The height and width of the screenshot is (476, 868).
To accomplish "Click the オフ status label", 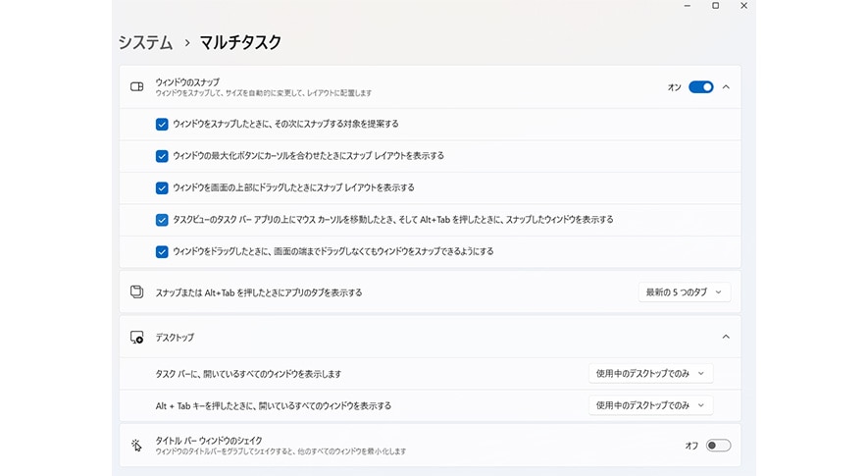I will coord(691,447).
